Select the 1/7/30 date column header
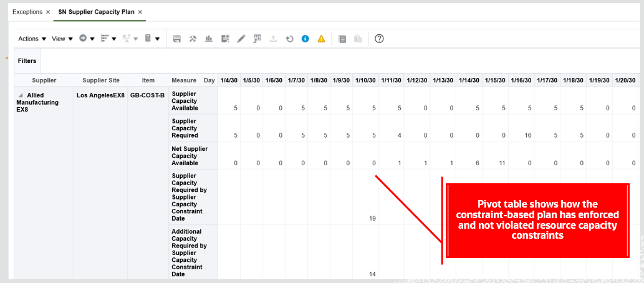 tap(296, 80)
